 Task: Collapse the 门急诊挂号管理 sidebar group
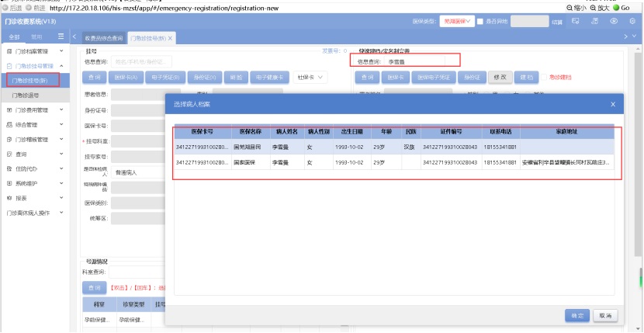pos(61,66)
